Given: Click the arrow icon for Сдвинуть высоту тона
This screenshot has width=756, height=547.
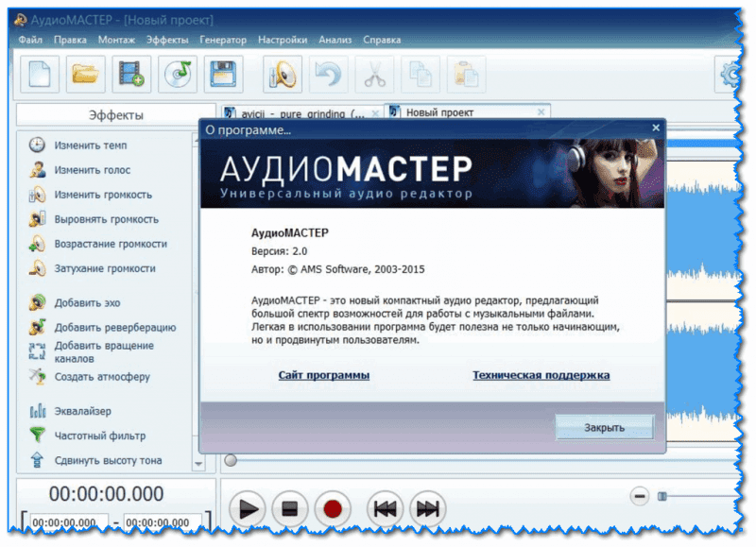Looking at the screenshot, I should click(37, 460).
